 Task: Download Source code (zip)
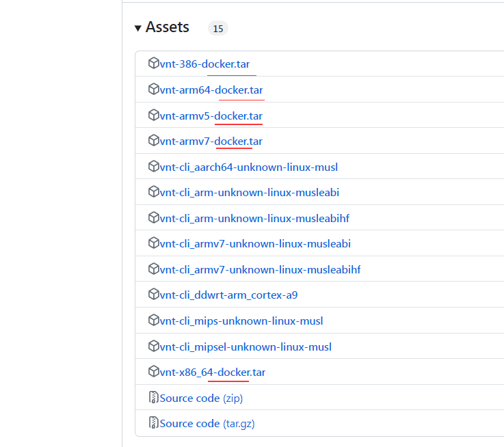(x=201, y=398)
